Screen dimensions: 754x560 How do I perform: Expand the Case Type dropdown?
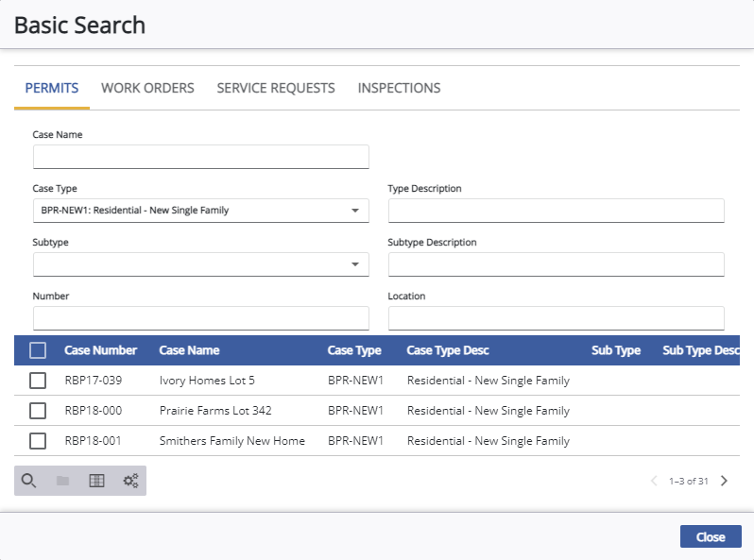[355, 211]
